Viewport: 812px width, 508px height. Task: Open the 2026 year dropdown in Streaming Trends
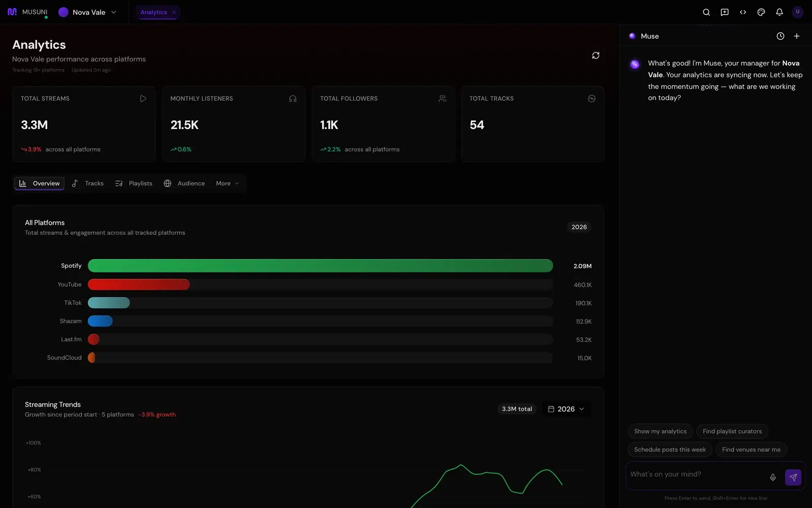pos(566,409)
